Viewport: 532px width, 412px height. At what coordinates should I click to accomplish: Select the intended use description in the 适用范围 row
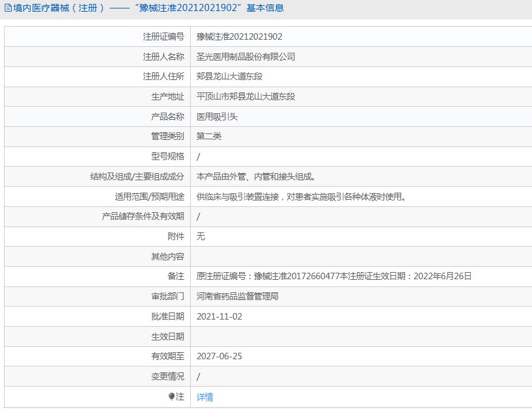click(301, 197)
